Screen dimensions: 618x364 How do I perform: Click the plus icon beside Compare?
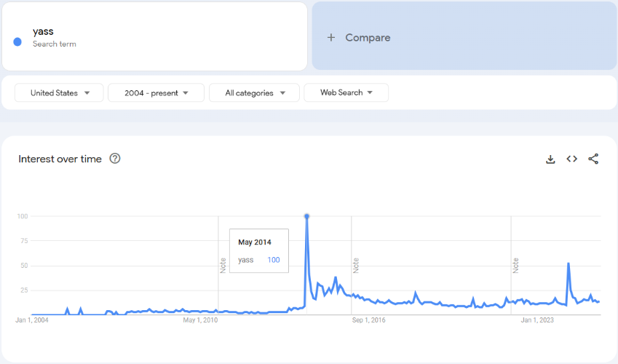tap(331, 37)
